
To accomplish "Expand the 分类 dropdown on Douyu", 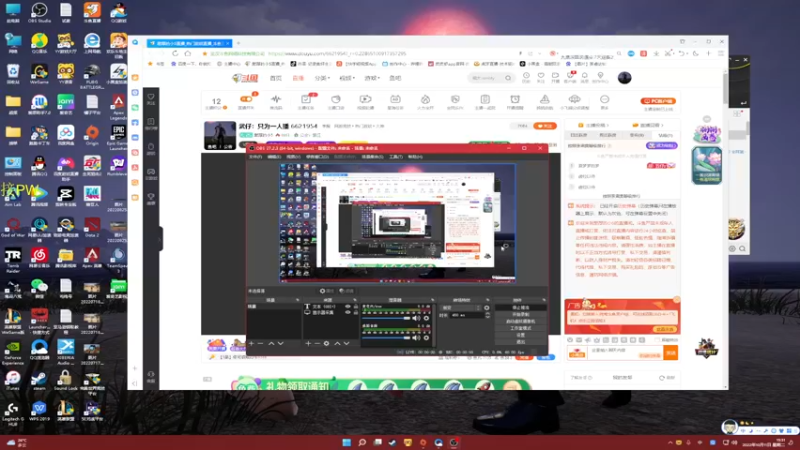I will [322, 78].
